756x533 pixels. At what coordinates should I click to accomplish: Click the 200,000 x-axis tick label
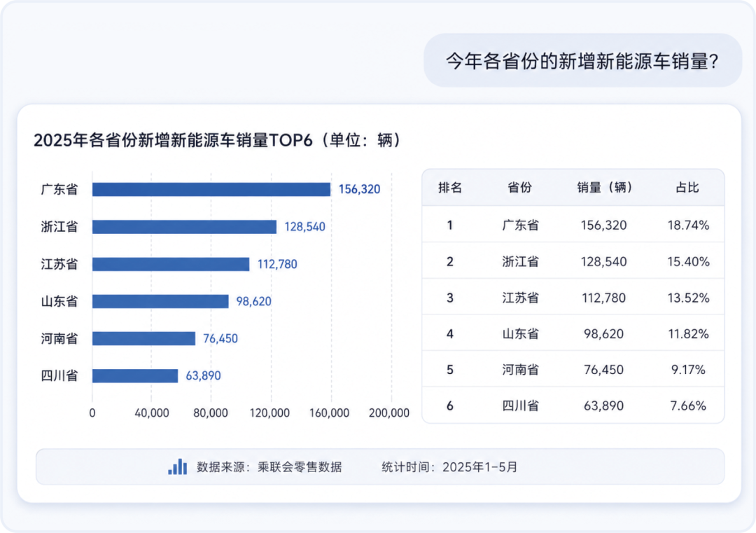389,413
